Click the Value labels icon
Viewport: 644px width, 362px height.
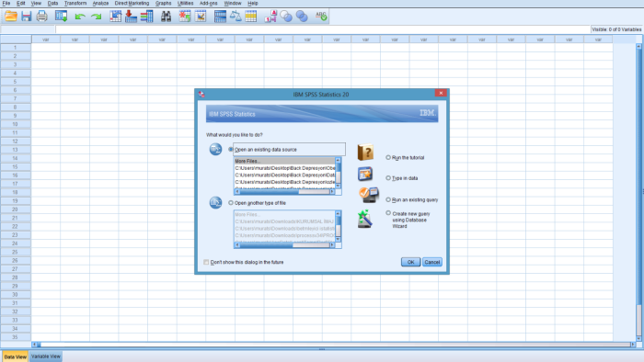click(270, 17)
